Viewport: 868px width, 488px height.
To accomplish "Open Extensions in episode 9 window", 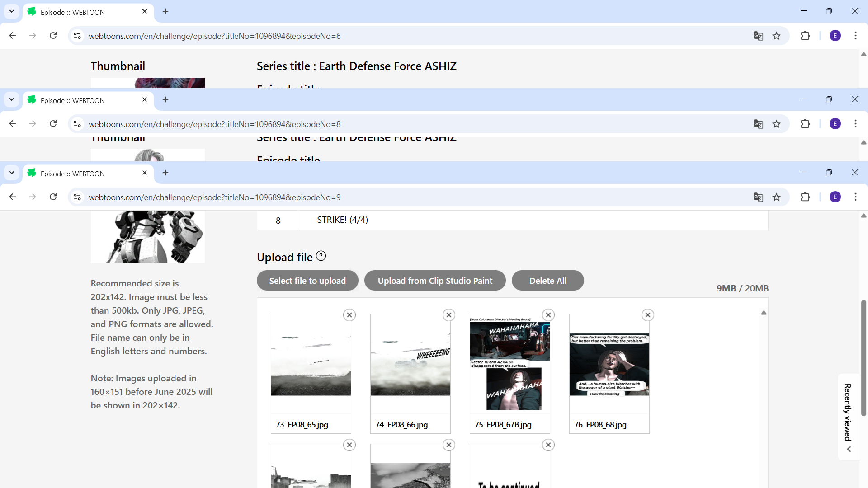I will click(x=805, y=197).
